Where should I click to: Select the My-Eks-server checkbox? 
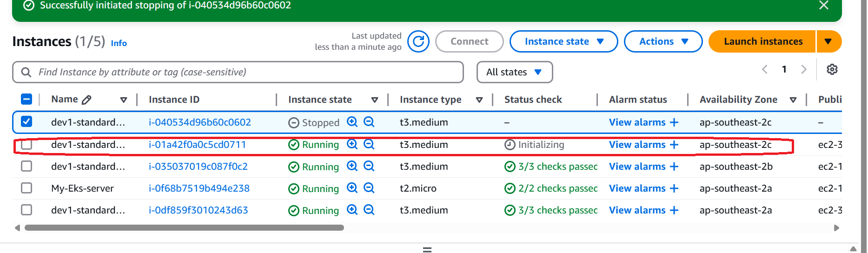(x=27, y=188)
